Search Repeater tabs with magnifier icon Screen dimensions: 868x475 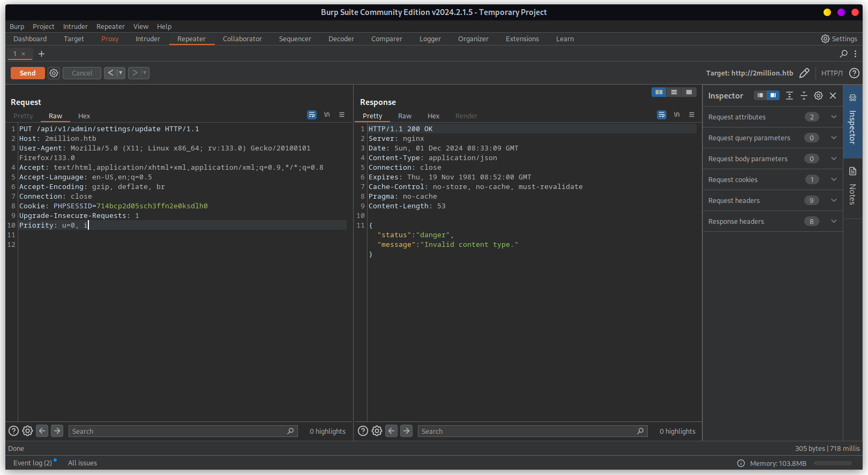pyautogui.click(x=843, y=54)
